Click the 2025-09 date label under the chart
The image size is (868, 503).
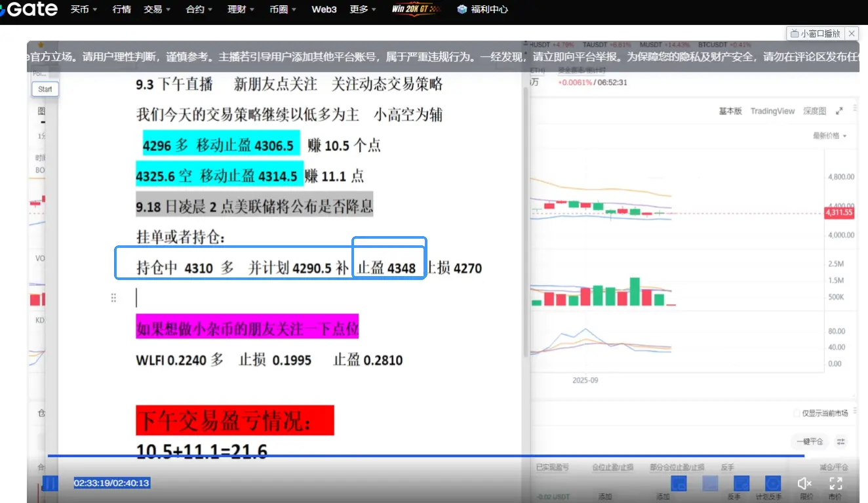(x=585, y=380)
